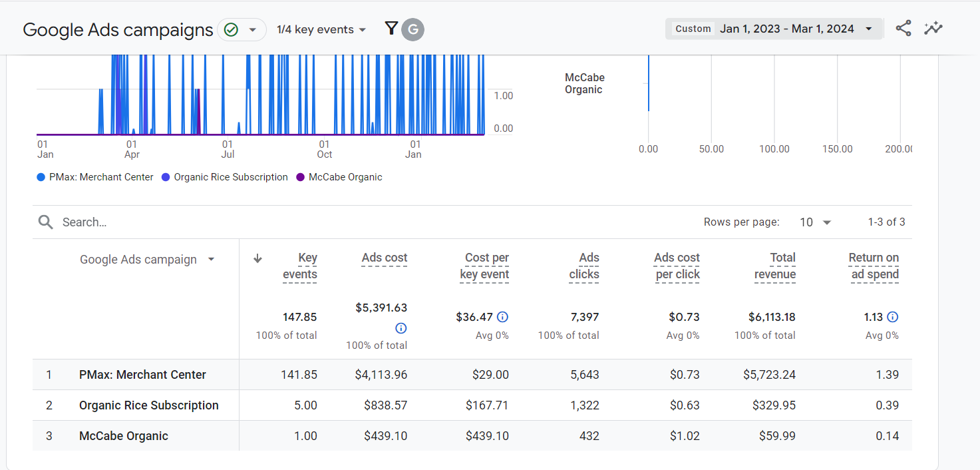Toggle the McCabe Organic legend dot

300,177
